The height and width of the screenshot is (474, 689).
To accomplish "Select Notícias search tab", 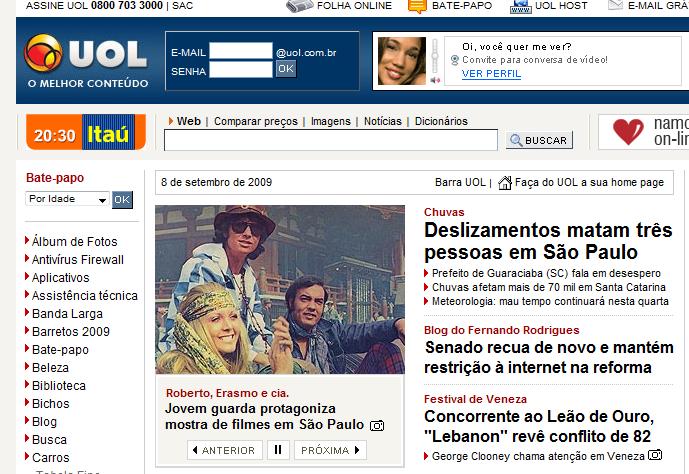I will tap(383, 121).
